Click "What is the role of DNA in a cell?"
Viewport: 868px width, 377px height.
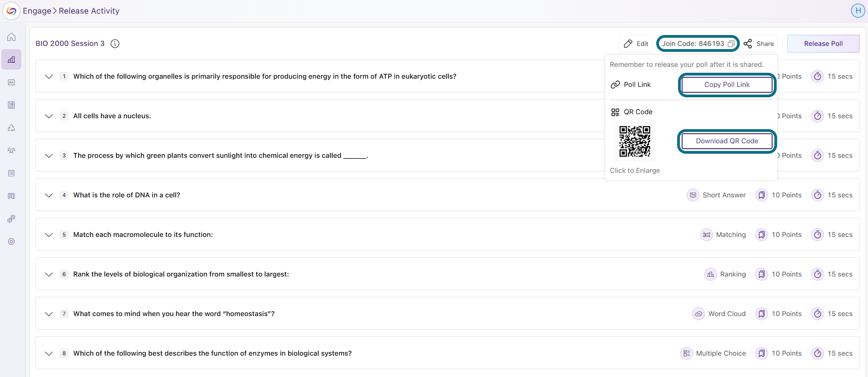pyautogui.click(x=127, y=195)
